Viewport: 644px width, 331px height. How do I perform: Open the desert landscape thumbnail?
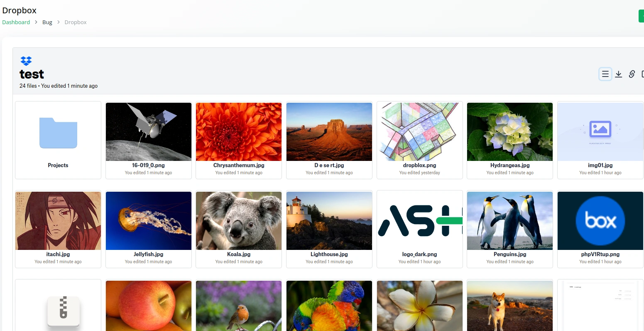point(329,132)
